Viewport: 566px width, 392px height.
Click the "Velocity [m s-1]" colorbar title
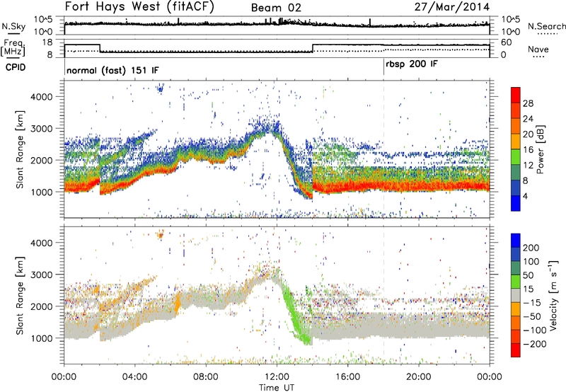tap(553, 295)
